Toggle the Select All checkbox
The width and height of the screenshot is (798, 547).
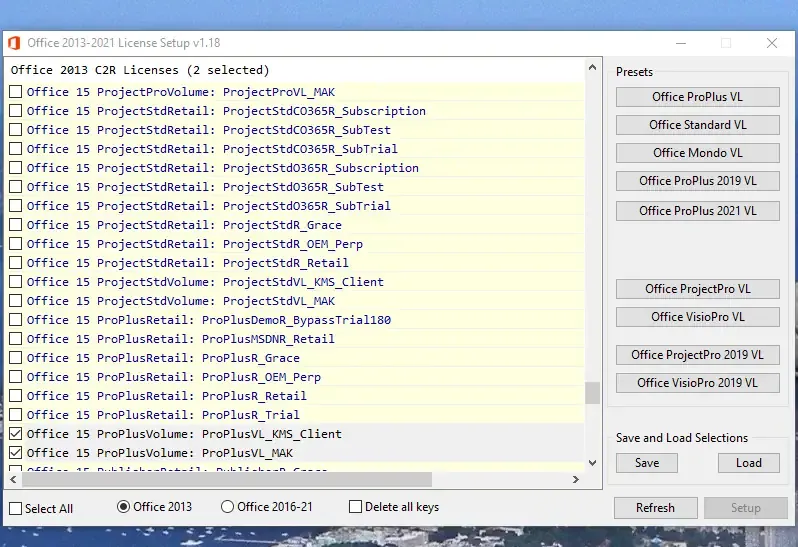coord(16,508)
